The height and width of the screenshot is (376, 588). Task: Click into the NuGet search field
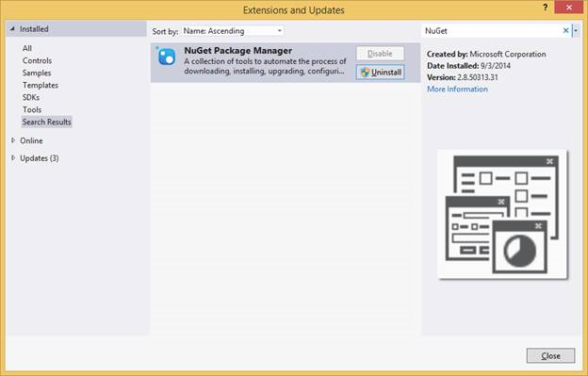coord(491,31)
